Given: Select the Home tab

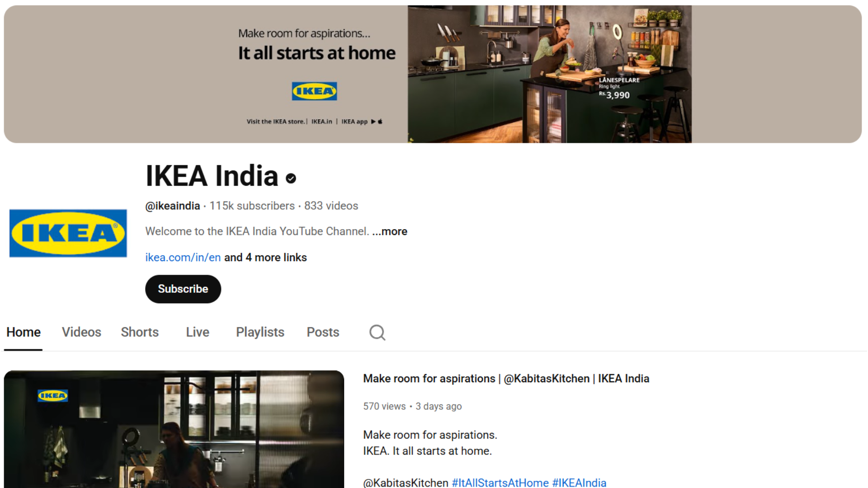Looking at the screenshot, I should pyautogui.click(x=24, y=332).
